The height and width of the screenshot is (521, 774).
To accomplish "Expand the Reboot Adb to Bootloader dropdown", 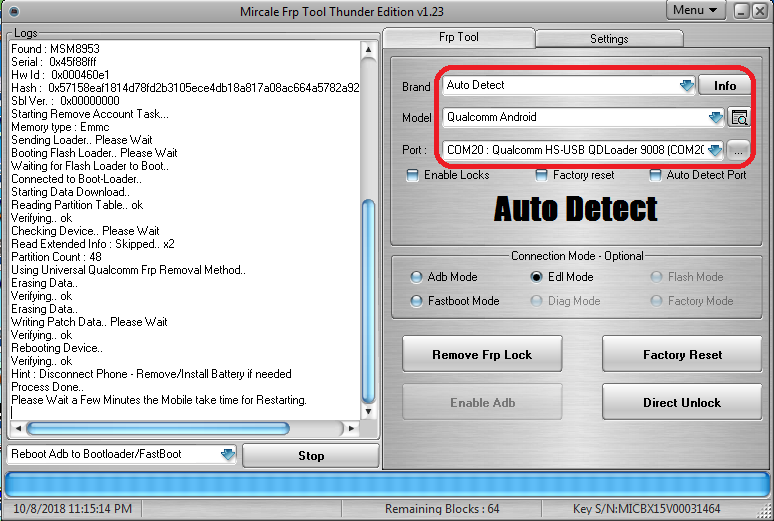I will point(228,454).
